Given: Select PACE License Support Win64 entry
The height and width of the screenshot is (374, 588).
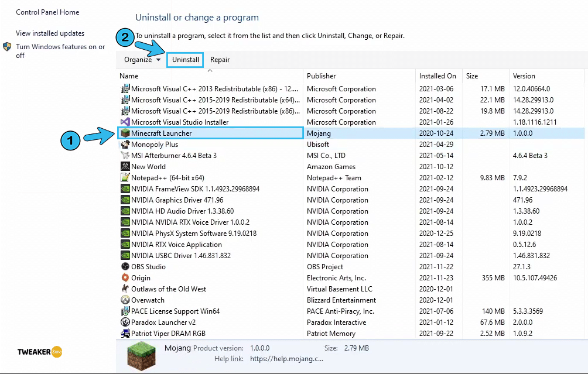Looking at the screenshot, I should pyautogui.click(x=175, y=311).
